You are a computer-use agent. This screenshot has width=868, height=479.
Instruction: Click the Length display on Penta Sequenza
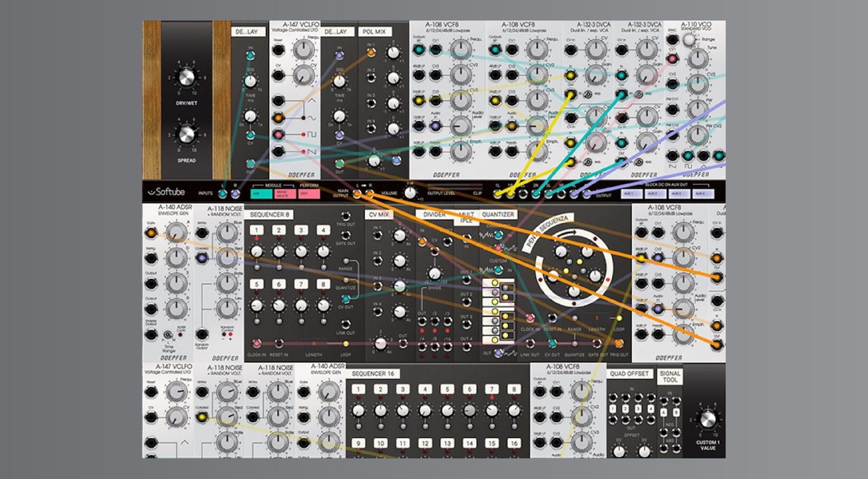[597, 318]
